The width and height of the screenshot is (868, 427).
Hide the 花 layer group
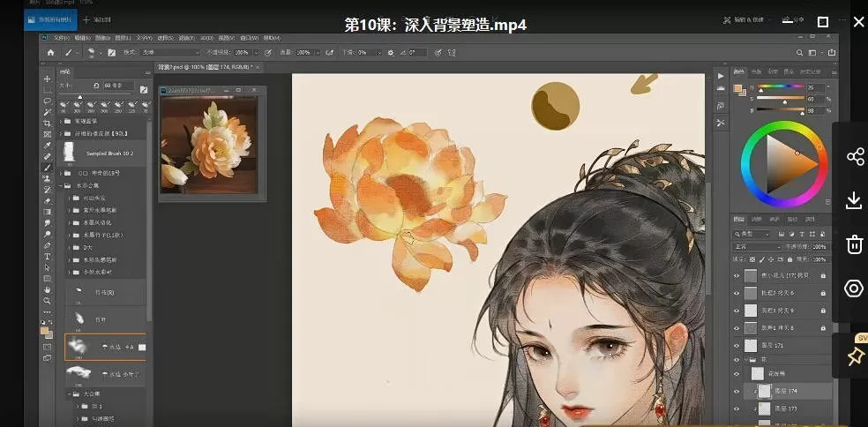tap(737, 360)
